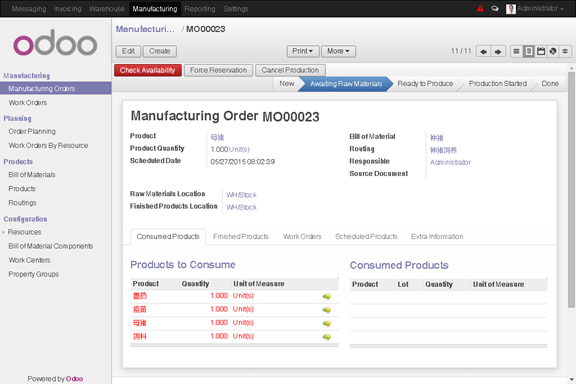The image size is (576, 384).
Task: Click the Administrator avatar picture
Action: (x=511, y=9)
